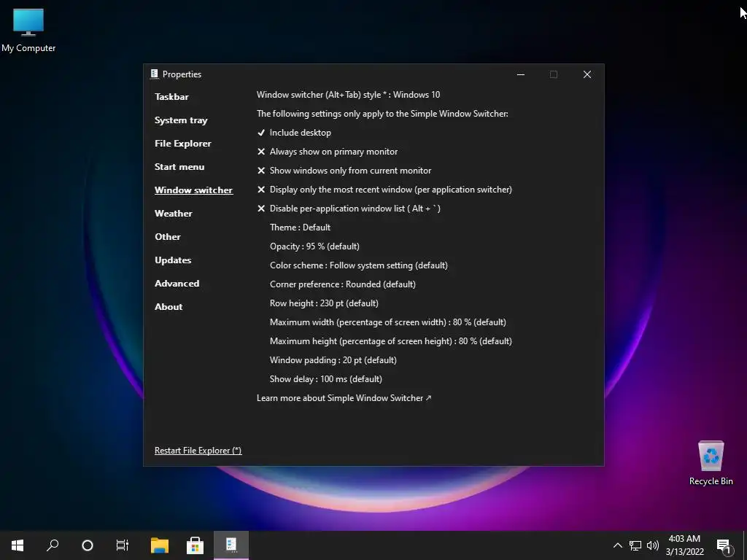The height and width of the screenshot is (560, 747).
Task: Open Cortana circle icon on taskbar
Action: point(88,545)
